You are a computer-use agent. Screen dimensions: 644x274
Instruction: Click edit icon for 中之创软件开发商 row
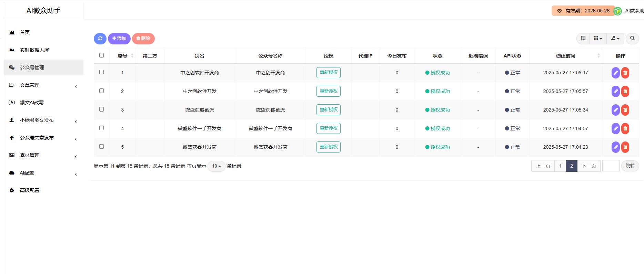pyautogui.click(x=615, y=73)
